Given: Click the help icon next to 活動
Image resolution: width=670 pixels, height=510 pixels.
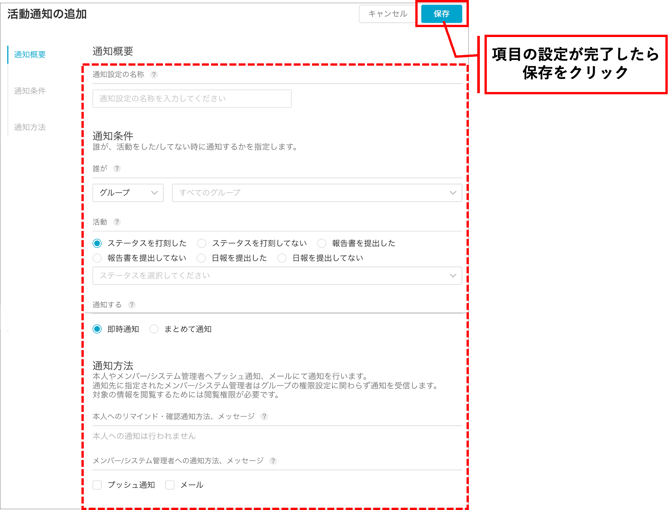Looking at the screenshot, I should click(117, 222).
